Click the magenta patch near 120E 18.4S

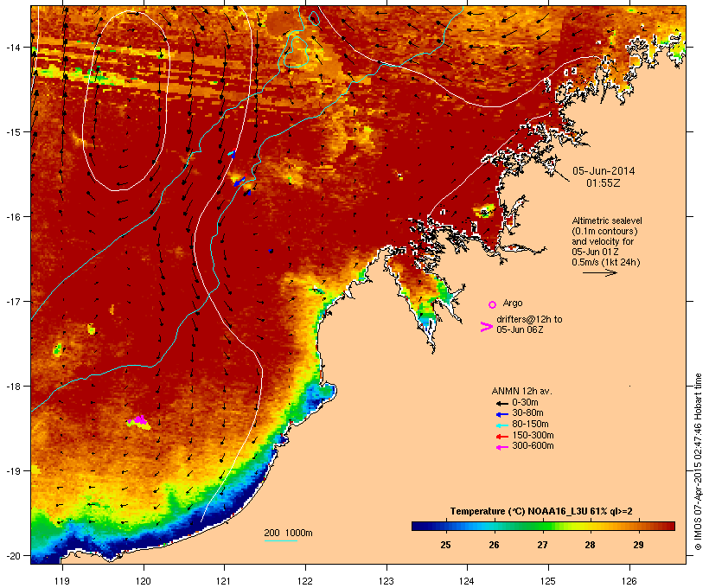click(139, 421)
